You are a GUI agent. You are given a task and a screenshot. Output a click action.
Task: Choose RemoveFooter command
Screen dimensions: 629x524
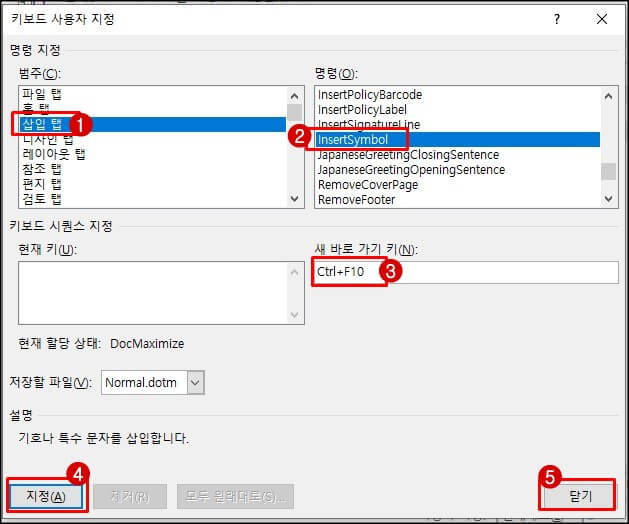[458, 199]
